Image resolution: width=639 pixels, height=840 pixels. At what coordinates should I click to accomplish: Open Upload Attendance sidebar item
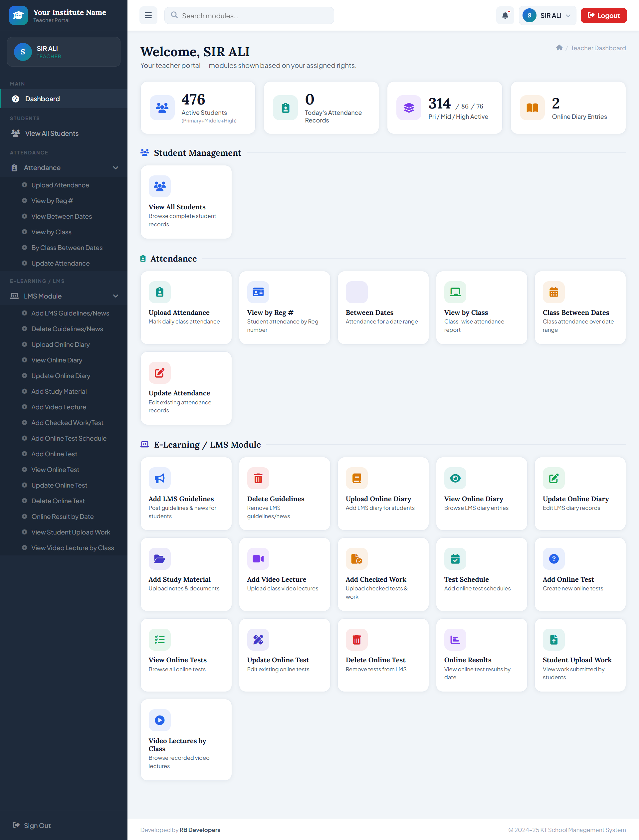click(64, 185)
